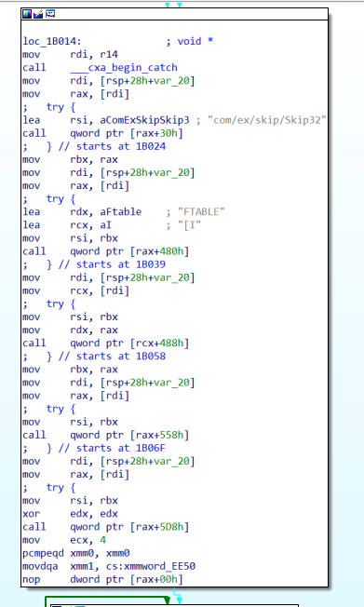The width and height of the screenshot is (364, 607).
Task: Select call qword ptr [rax+558h]
Action: (106, 435)
